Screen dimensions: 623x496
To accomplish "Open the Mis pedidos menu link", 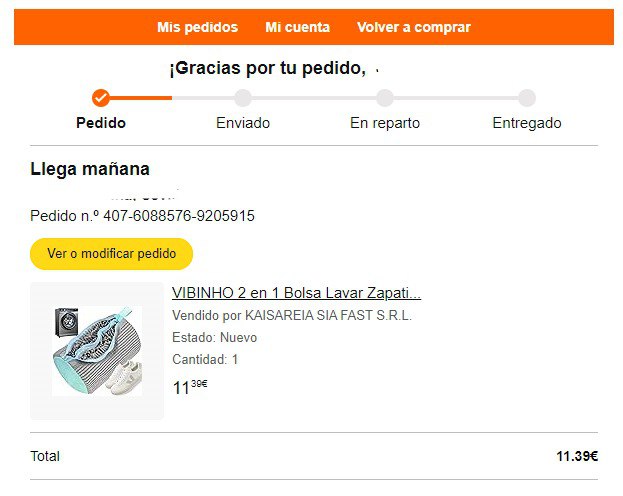I will pyautogui.click(x=197, y=27).
